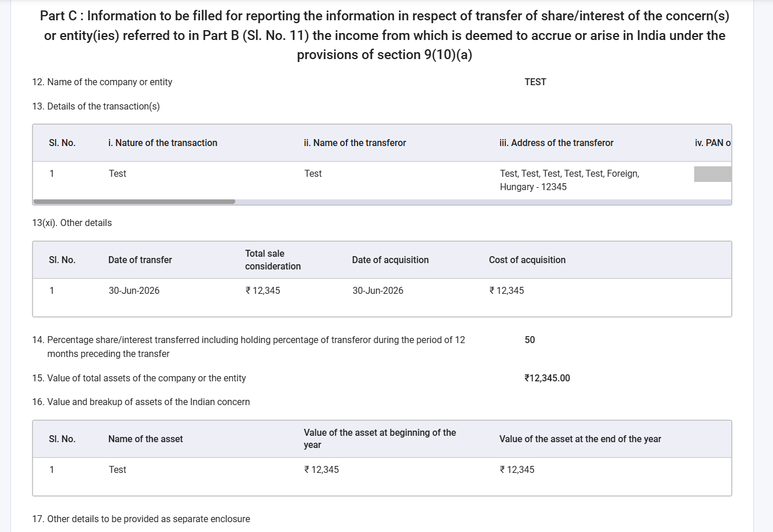773x532 pixels.
Task: Click the 'Date of transfer' column header
Action: coord(140,260)
